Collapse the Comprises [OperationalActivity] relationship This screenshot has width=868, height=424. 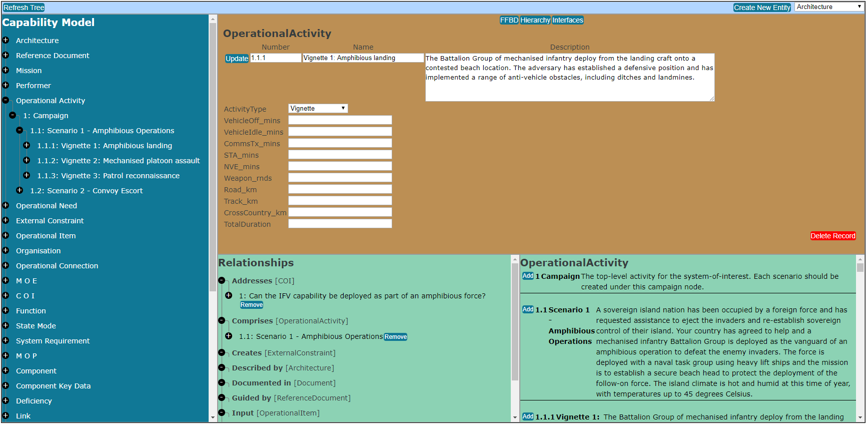pos(222,320)
